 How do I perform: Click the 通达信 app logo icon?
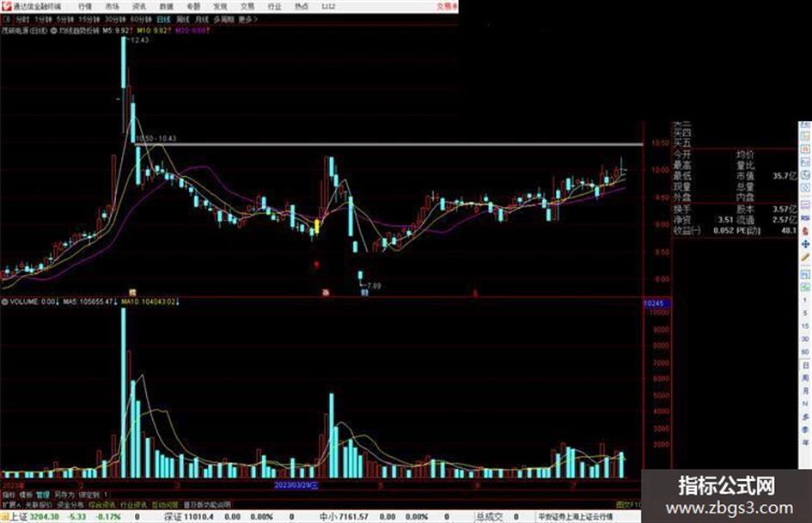pos(6,6)
